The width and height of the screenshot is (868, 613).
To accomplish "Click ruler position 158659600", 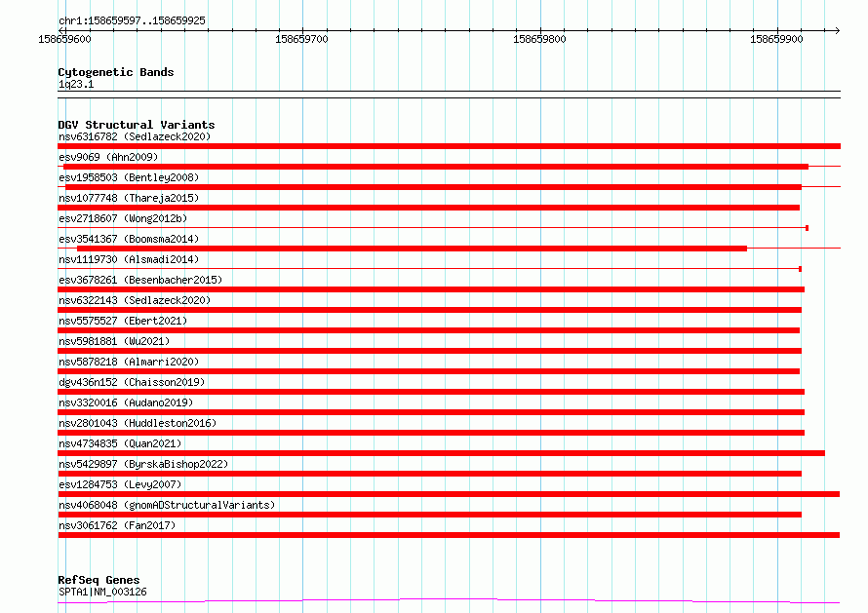I will [64, 39].
